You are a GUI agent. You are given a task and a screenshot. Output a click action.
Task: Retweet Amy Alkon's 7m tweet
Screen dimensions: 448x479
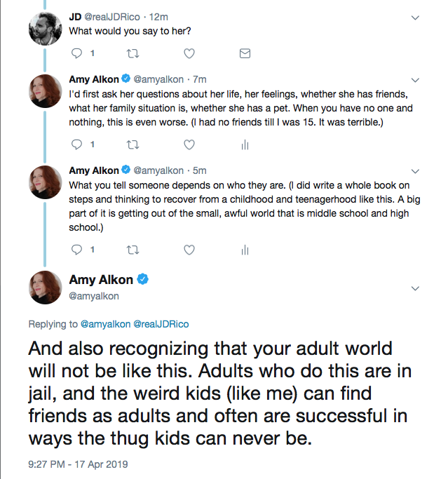(x=133, y=144)
